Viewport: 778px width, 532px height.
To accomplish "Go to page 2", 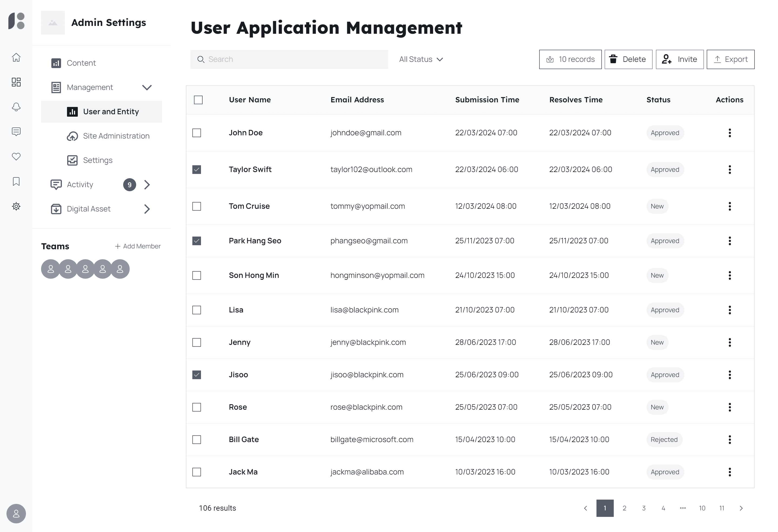I will point(624,508).
